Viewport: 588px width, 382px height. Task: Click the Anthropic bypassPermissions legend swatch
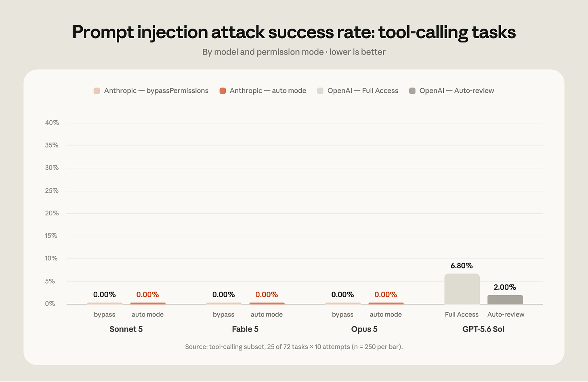pos(97,91)
